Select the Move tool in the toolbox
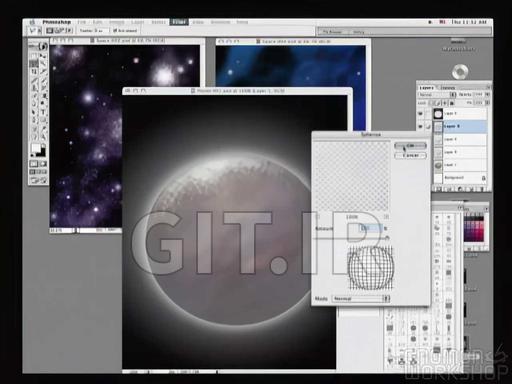 pos(43,55)
